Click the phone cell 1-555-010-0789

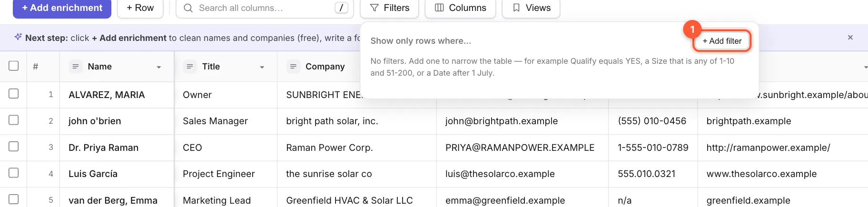pyautogui.click(x=653, y=148)
